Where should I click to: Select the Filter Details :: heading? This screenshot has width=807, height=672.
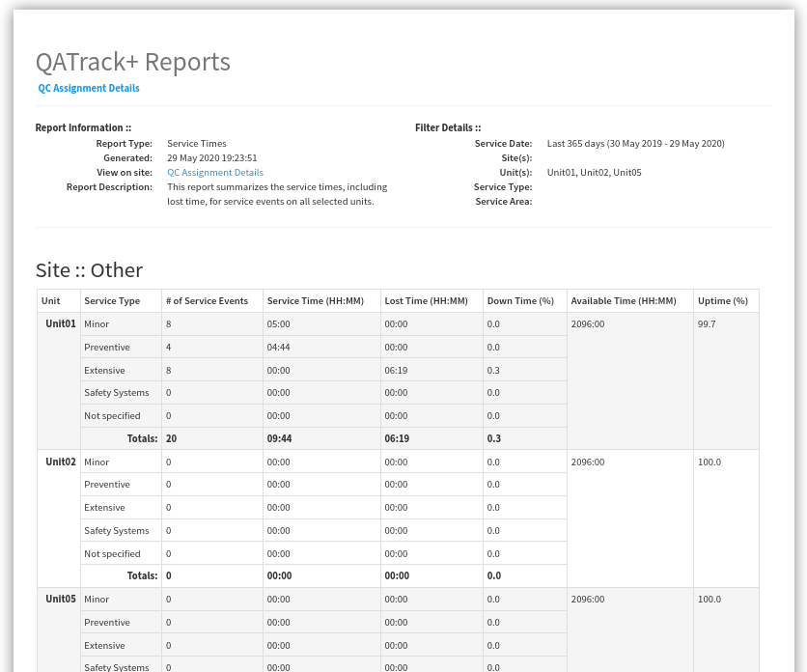coord(448,127)
